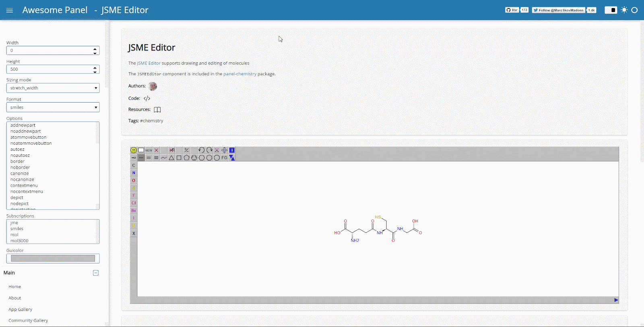This screenshot has width=644, height=327.
Task: Select the chlorine Cl atom button
Action: [x=134, y=203]
